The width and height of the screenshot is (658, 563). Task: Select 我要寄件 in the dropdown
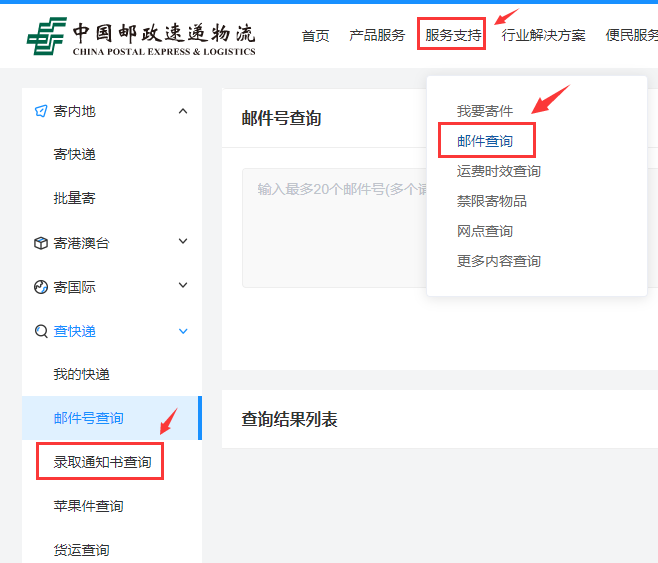pos(485,111)
